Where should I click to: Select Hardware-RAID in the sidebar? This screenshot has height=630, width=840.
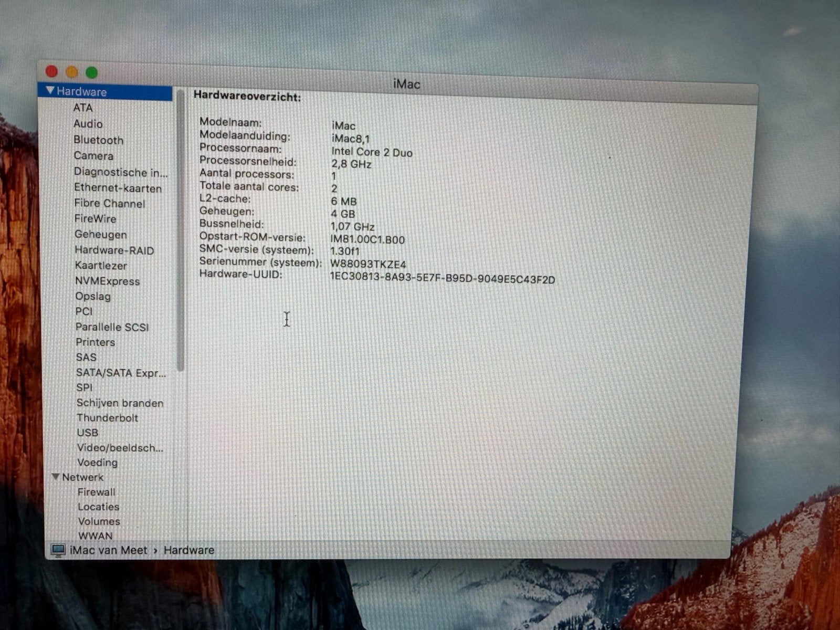[x=114, y=250]
